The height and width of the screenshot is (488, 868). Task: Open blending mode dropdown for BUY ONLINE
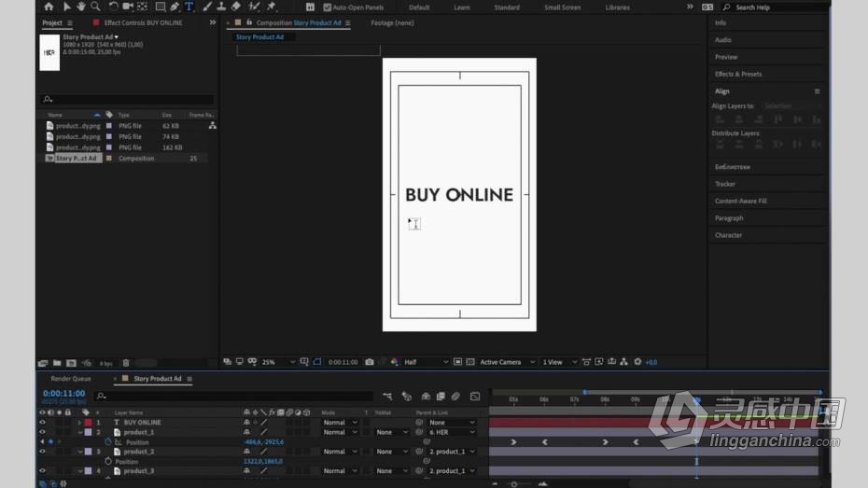pos(340,422)
